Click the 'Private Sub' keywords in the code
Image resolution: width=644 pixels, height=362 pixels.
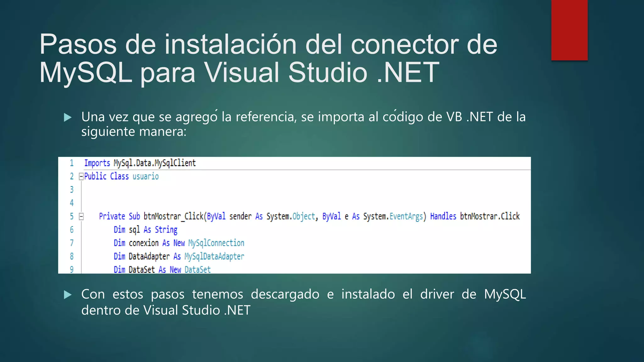[x=119, y=216]
